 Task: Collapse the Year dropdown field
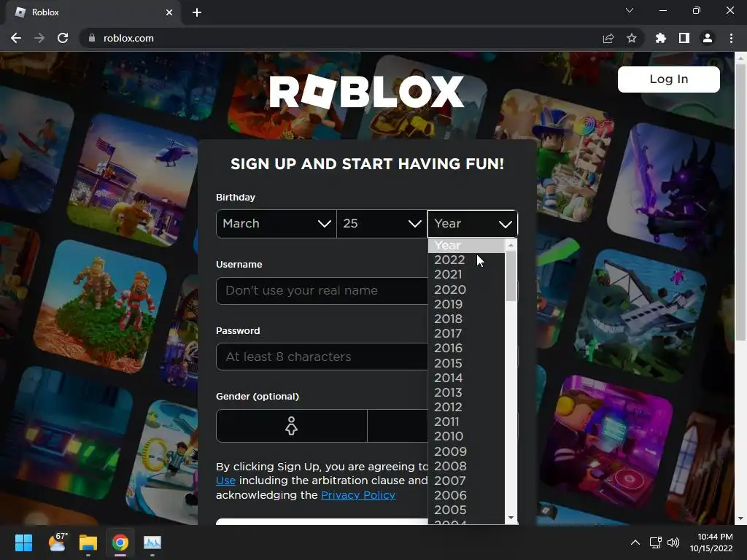coord(473,223)
